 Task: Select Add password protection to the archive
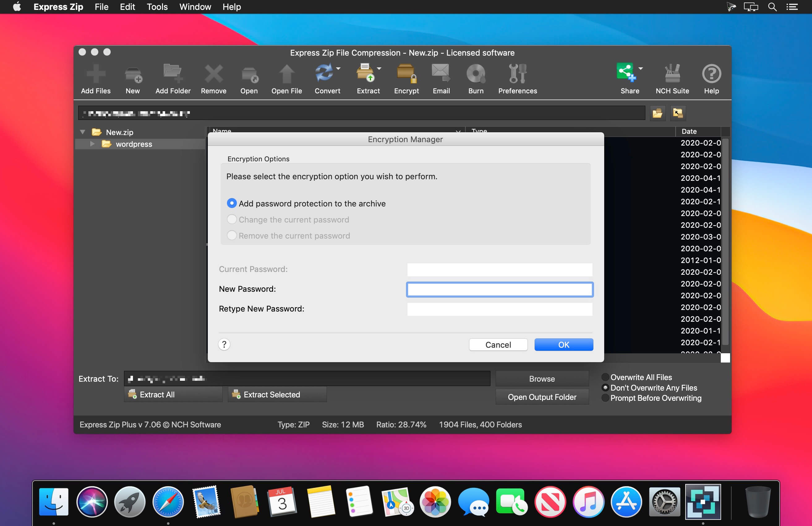point(232,203)
